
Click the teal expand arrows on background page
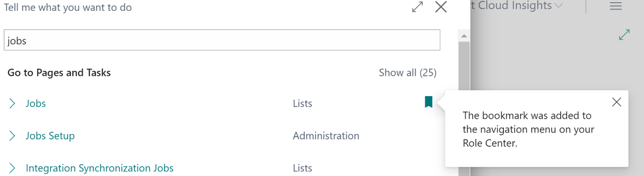point(624,35)
